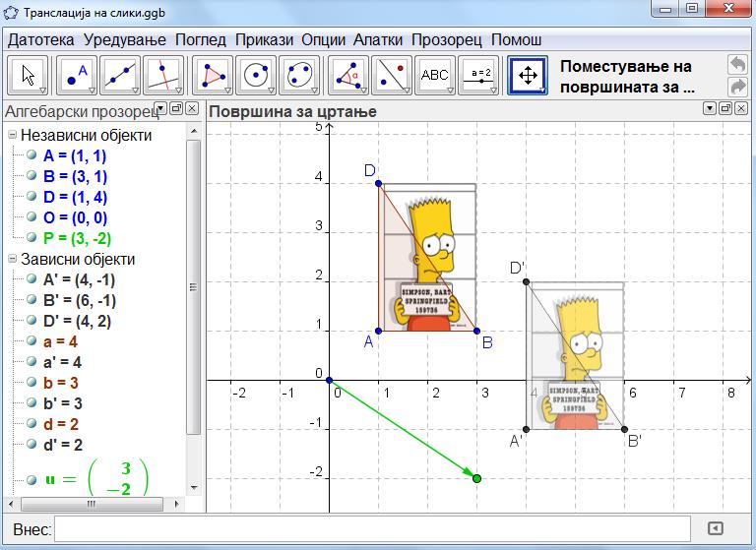Click point D on the drawing pad
756x550 pixels.
(378, 183)
